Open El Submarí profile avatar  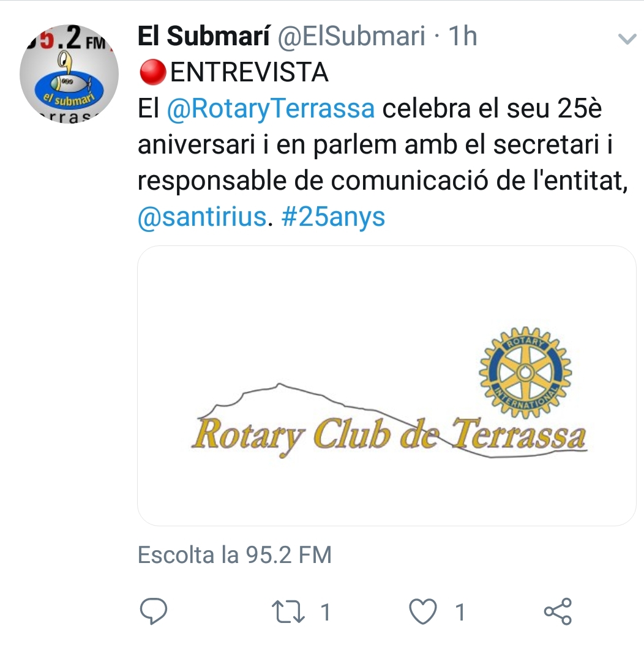pyautogui.click(x=69, y=73)
